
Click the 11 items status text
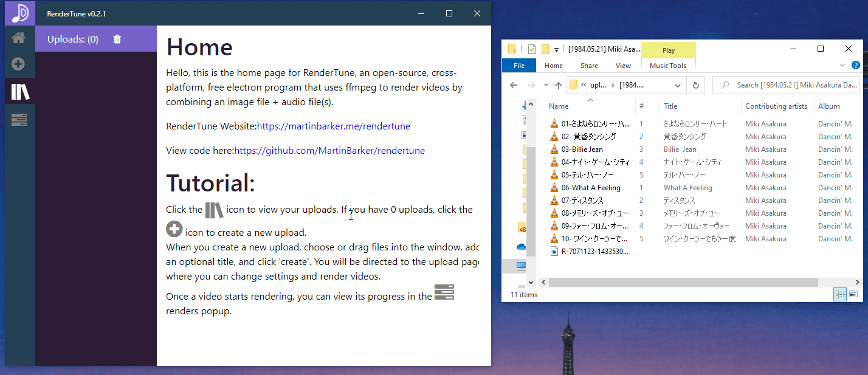coord(524,295)
